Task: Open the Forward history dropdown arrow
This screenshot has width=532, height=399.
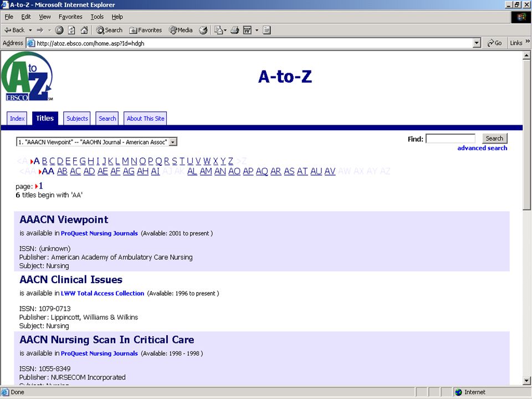Action: [x=49, y=30]
